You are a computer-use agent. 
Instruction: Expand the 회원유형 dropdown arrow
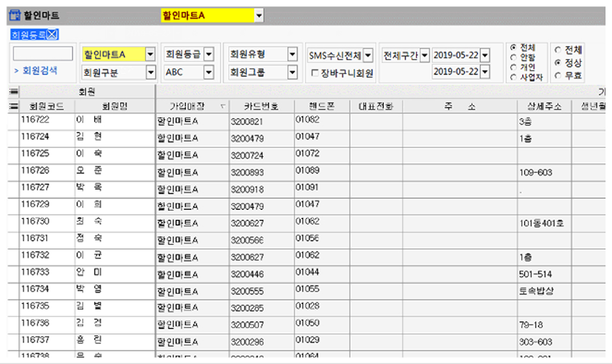292,54
